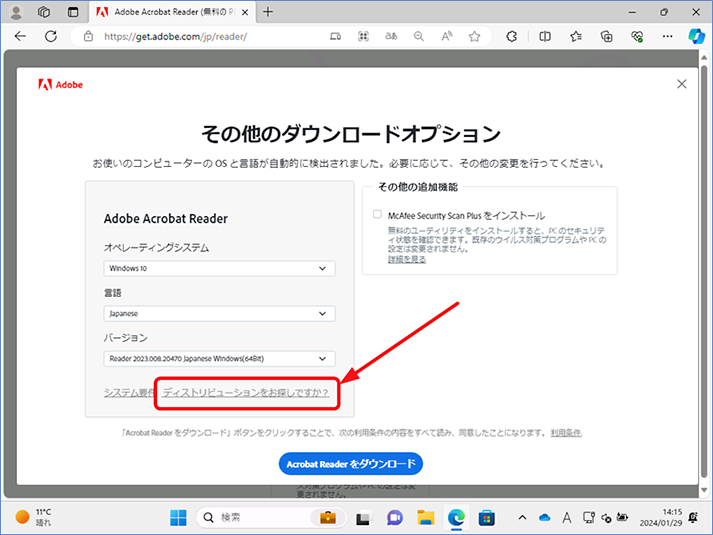This screenshot has width=713, height=535.
Task: Open the weather widget on the taskbar
Action: point(33,517)
